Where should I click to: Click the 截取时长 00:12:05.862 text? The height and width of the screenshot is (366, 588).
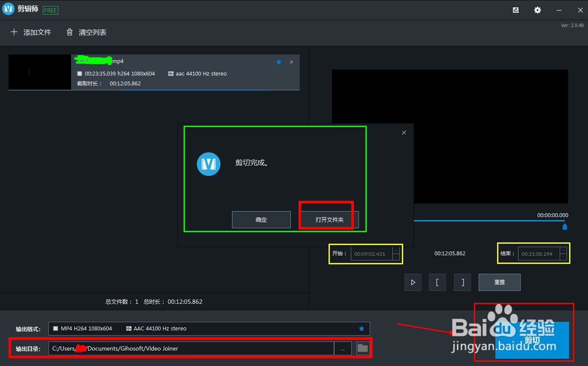pos(109,84)
